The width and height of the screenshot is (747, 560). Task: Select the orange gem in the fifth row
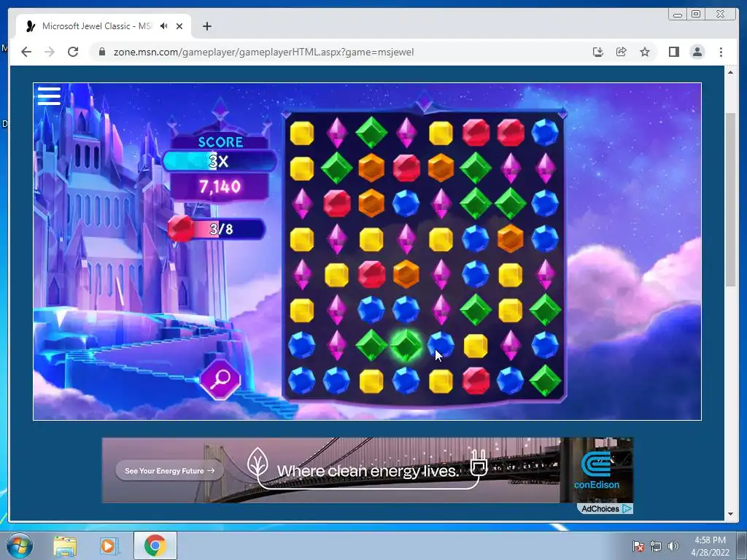[406, 274]
